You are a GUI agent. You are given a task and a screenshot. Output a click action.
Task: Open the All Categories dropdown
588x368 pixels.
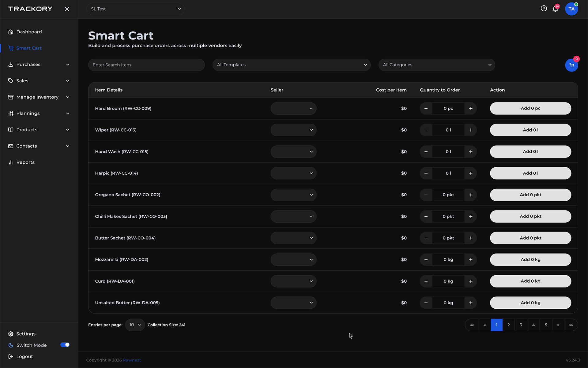click(436, 65)
